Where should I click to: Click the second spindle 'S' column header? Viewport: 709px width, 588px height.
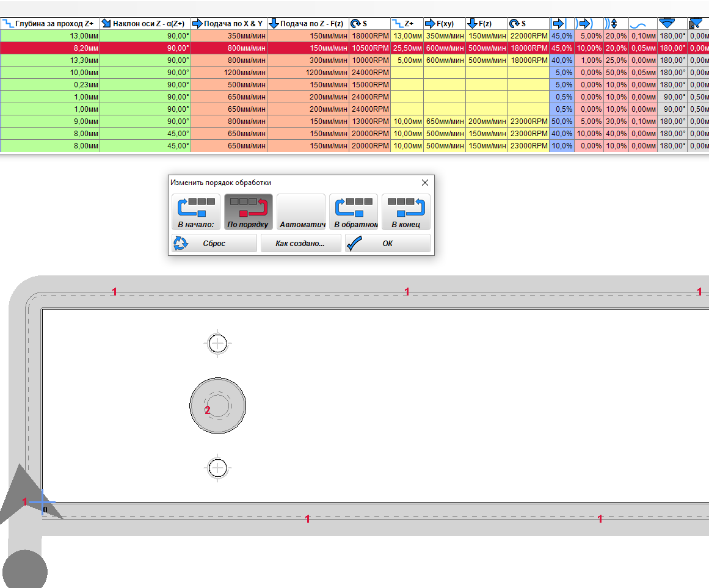click(x=528, y=23)
